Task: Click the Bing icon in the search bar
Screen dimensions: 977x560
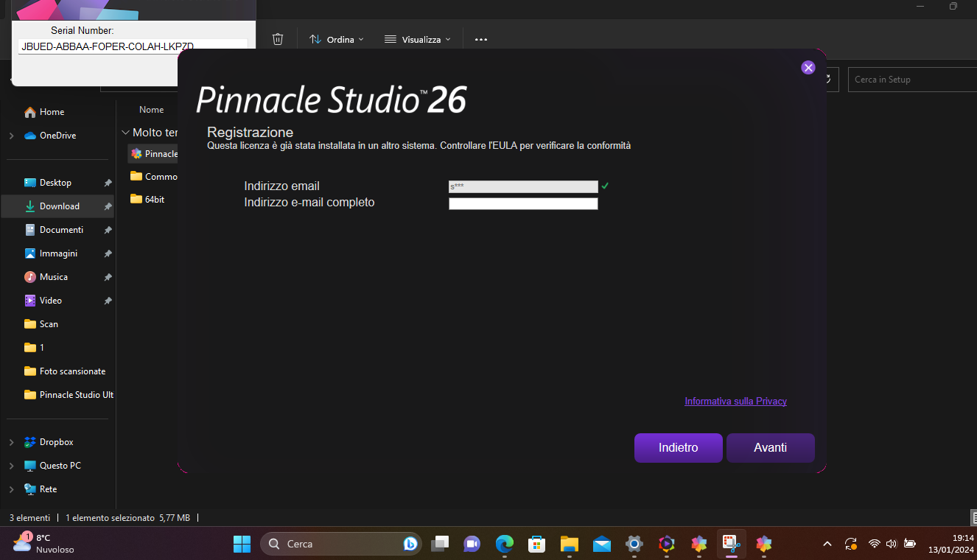Action: coord(410,544)
